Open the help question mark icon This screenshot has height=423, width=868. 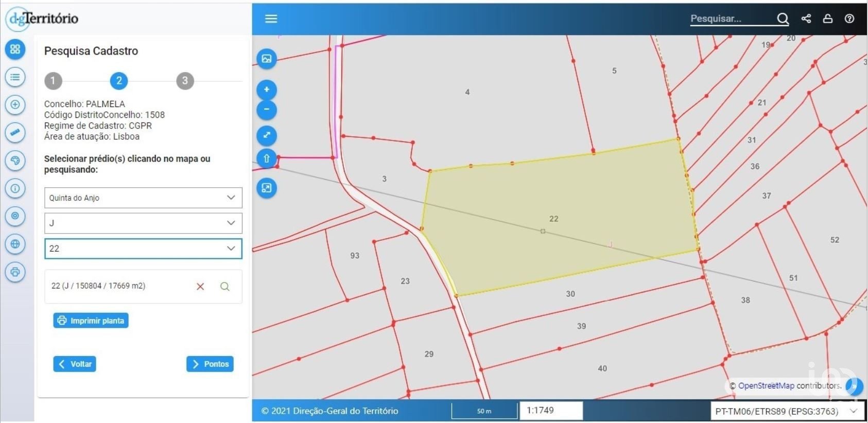(x=849, y=19)
